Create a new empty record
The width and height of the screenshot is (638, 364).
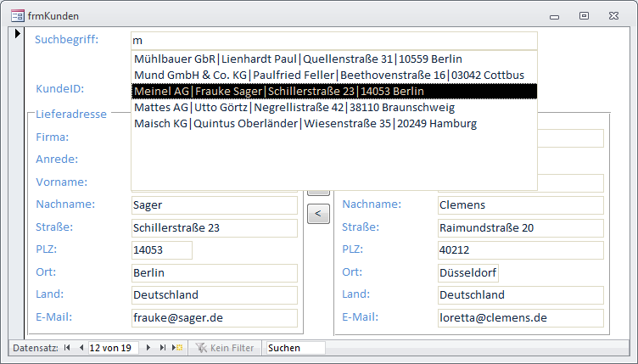[177, 348]
